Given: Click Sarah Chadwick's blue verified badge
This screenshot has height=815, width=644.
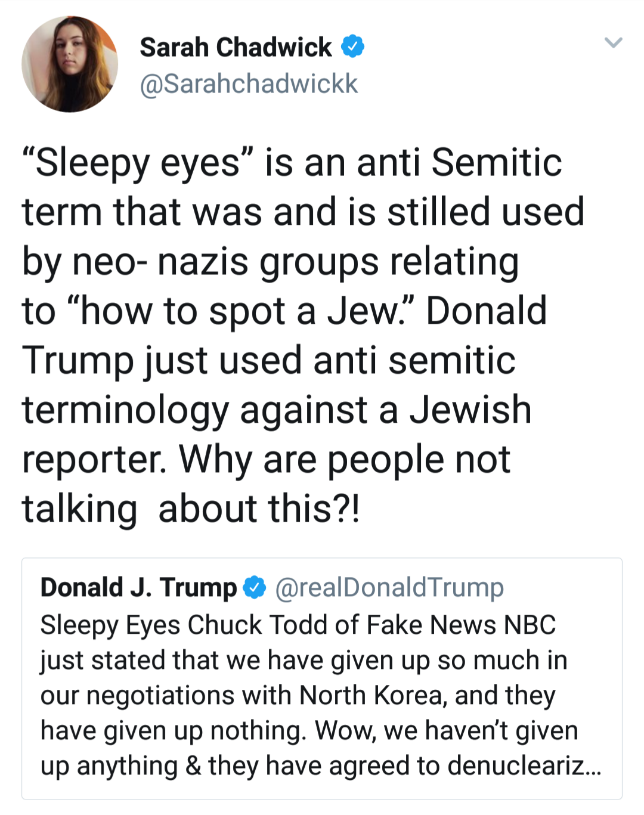Looking at the screenshot, I should click(352, 47).
